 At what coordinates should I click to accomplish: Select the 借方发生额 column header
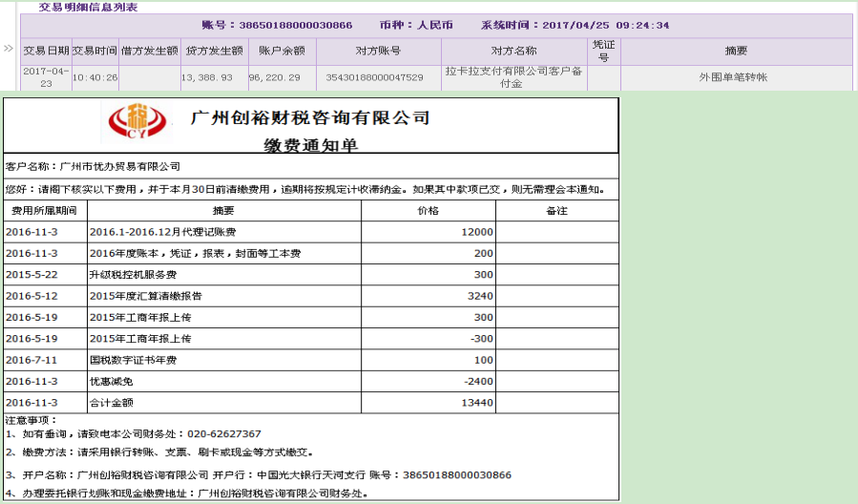150,52
